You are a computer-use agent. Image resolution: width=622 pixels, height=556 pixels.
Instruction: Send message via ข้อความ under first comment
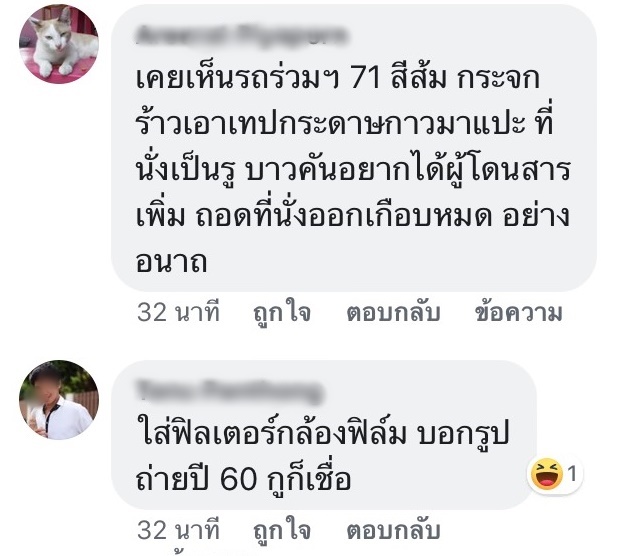coord(518,313)
